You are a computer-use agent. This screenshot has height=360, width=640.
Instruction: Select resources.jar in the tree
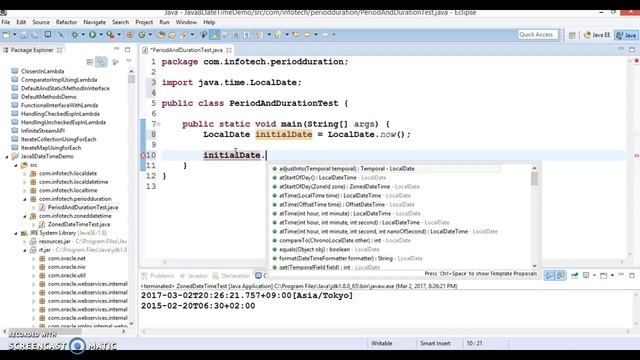pyautogui.click(x=54, y=242)
